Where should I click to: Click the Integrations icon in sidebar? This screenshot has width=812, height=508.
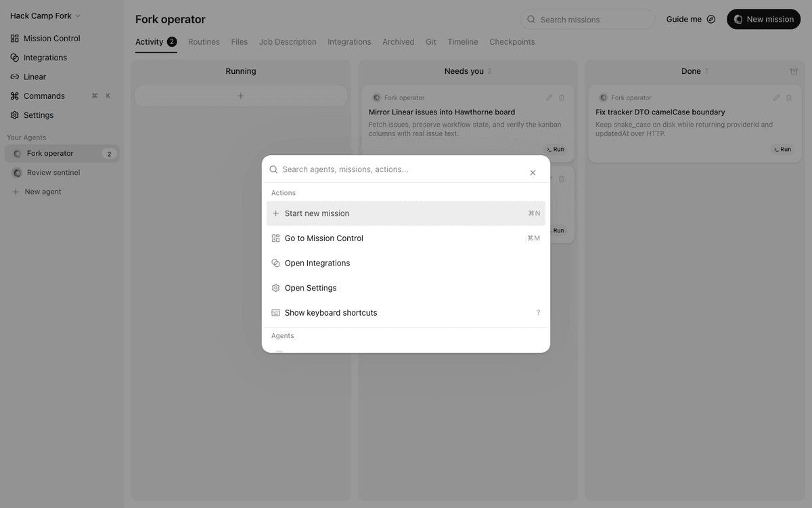pyautogui.click(x=15, y=58)
